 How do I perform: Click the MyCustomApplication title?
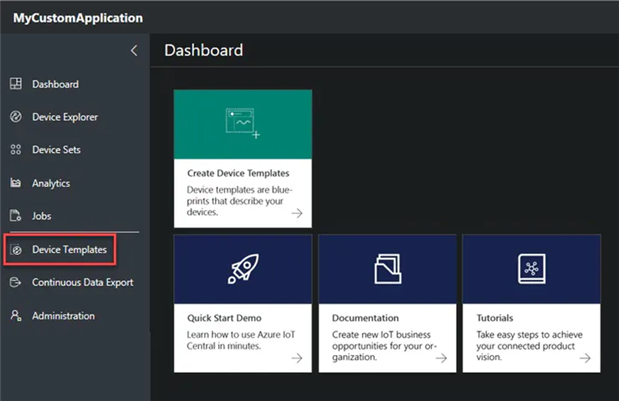click(x=78, y=18)
